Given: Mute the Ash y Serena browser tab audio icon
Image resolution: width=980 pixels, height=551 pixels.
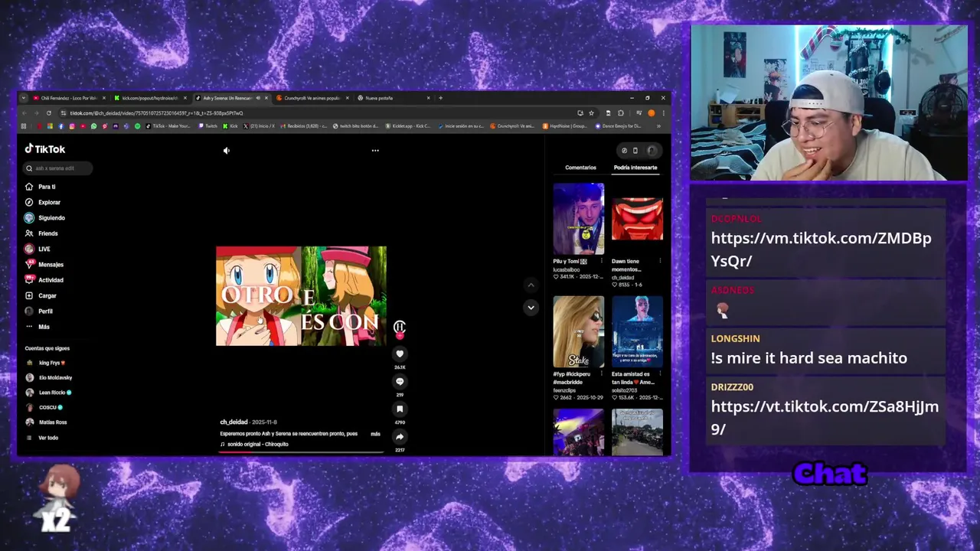Looking at the screenshot, I should [257, 98].
